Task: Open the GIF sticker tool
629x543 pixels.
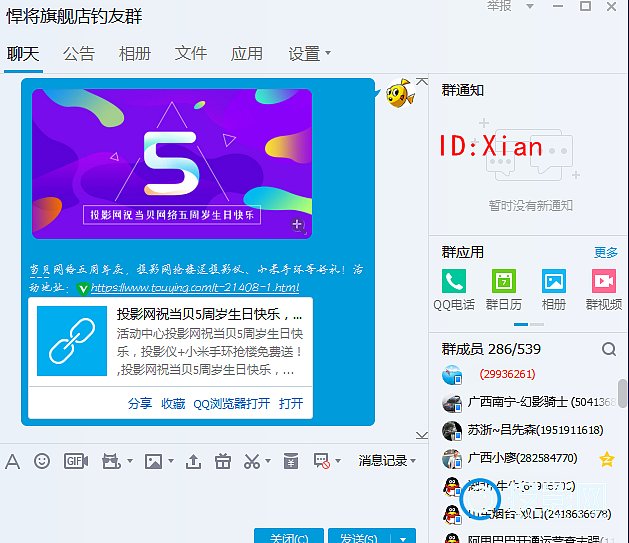Action: coord(76,461)
